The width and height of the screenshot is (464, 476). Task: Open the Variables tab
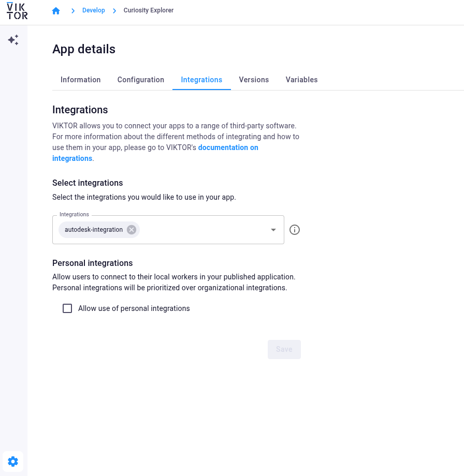pyautogui.click(x=301, y=80)
